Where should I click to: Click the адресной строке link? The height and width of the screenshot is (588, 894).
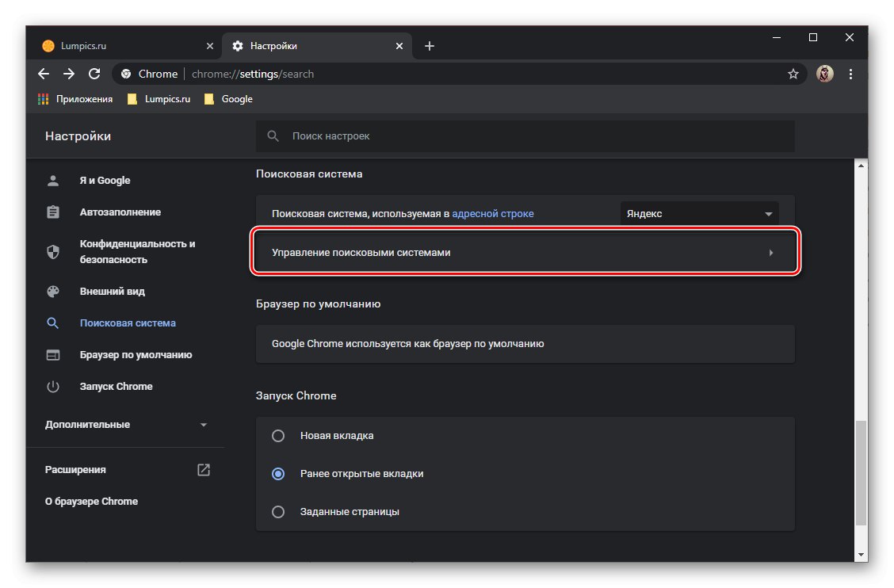[x=493, y=214]
